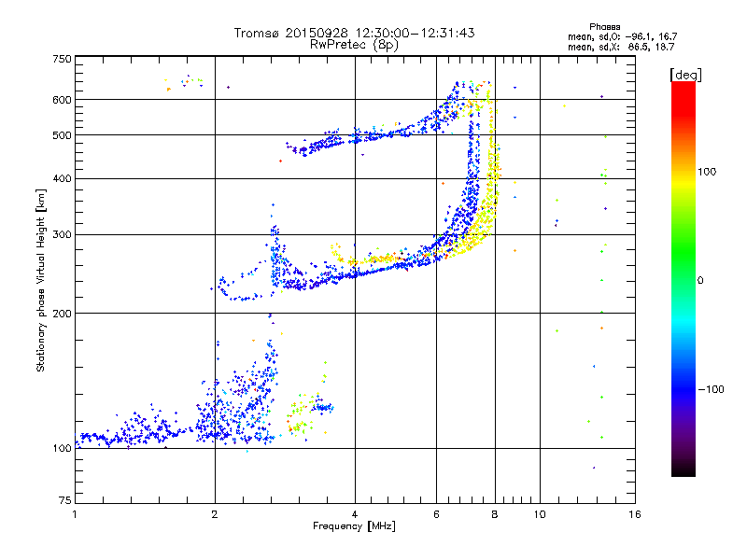Click the "mean, sd,O: -96.1, 16.7" line
The image size is (747, 560).
(x=622, y=37)
